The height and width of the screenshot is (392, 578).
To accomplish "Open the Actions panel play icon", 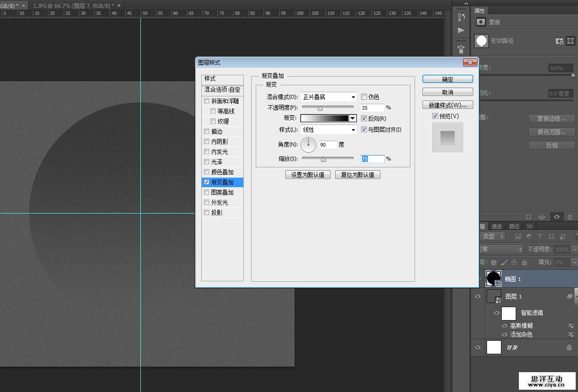I will click(461, 30).
